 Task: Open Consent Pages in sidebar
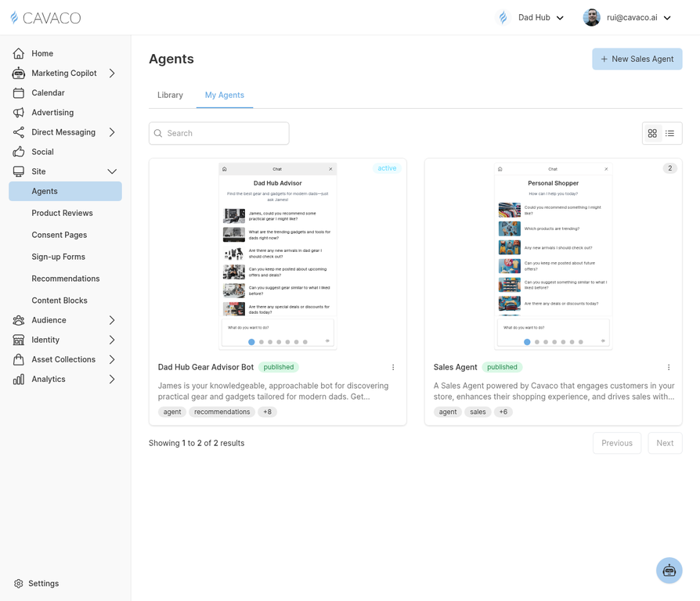pyautogui.click(x=60, y=235)
